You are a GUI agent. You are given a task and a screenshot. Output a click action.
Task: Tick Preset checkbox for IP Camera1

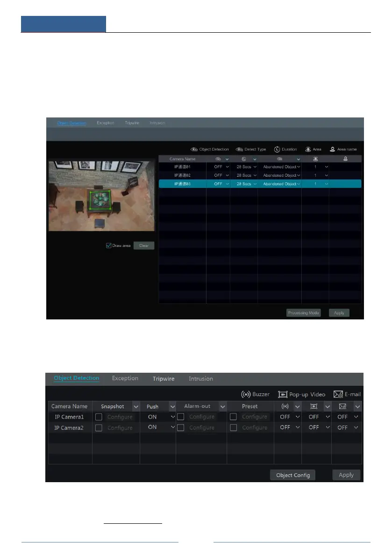coord(234,417)
